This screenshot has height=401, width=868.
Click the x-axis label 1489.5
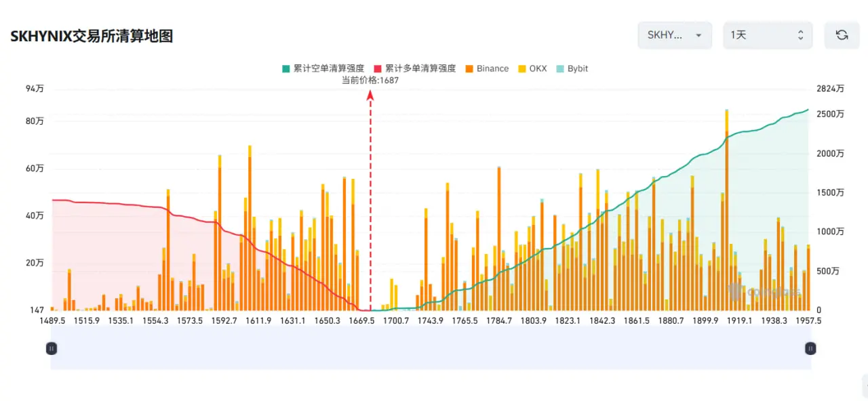52,321
